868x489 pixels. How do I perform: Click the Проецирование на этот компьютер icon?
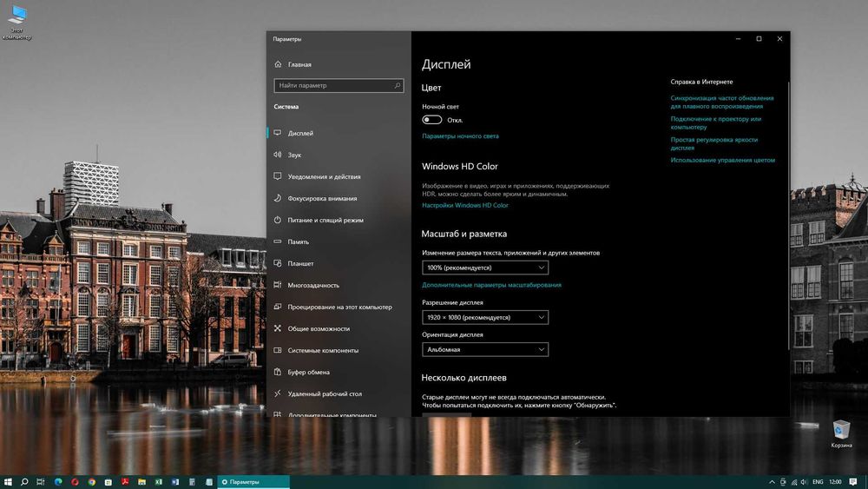(x=278, y=307)
